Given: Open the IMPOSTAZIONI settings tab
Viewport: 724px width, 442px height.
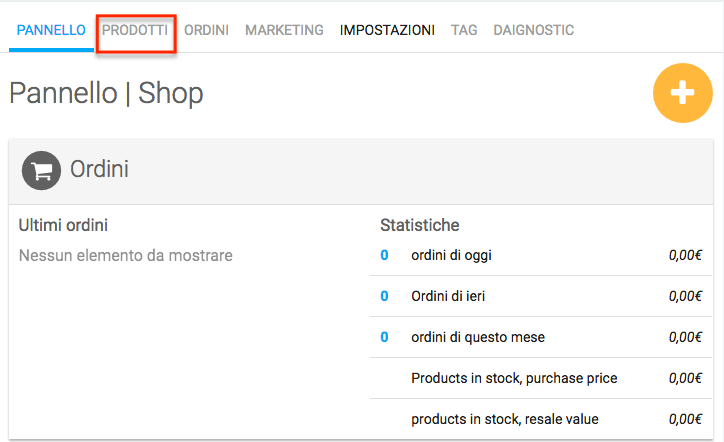Looking at the screenshot, I should (387, 30).
